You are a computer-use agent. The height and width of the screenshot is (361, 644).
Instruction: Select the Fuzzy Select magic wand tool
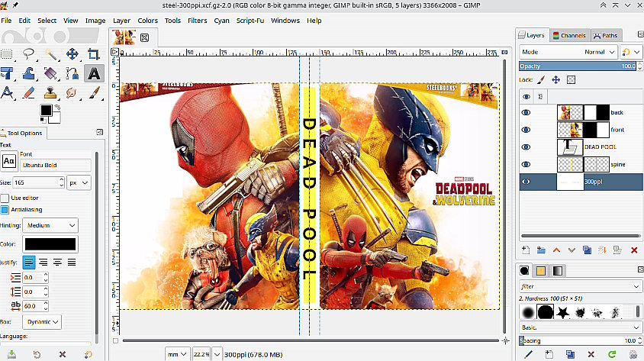(x=50, y=54)
